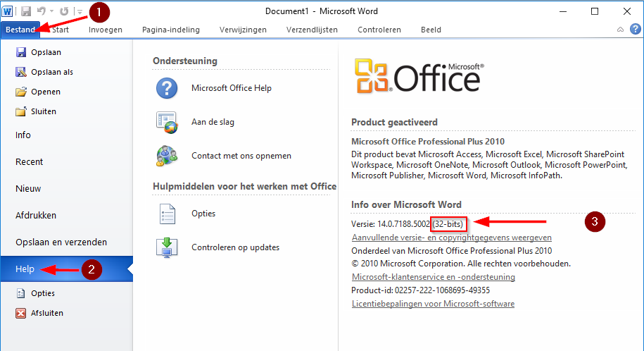Click the Redo icon in quick access toolbar
644x351 pixels.
pyautogui.click(x=65, y=11)
